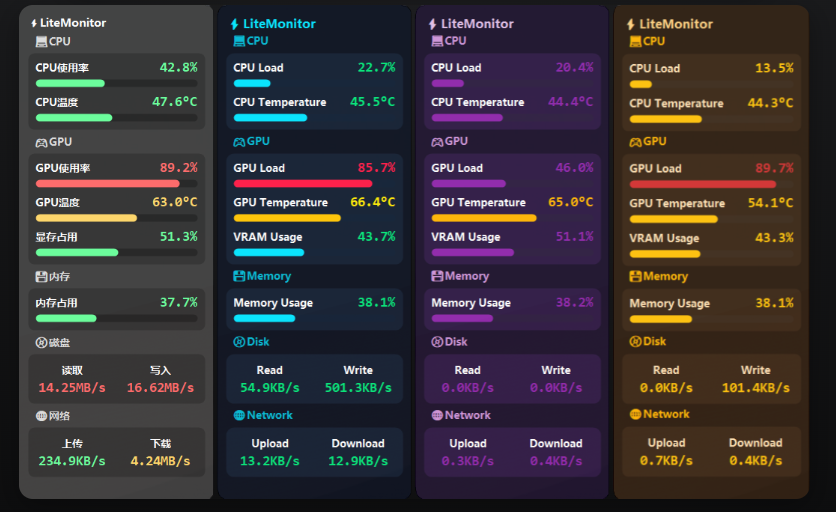Click the 20.4% CPU Load value
The width and height of the screenshot is (836, 512).
coord(574,68)
